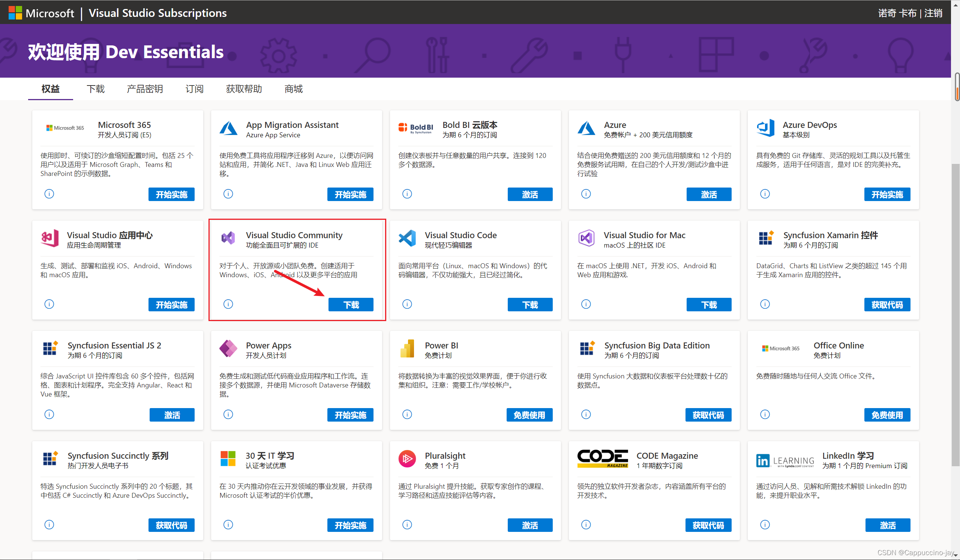Click 获取代码 on the Syncfusion Xamarin card
Image resolution: width=960 pixels, height=560 pixels.
point(887,305)
